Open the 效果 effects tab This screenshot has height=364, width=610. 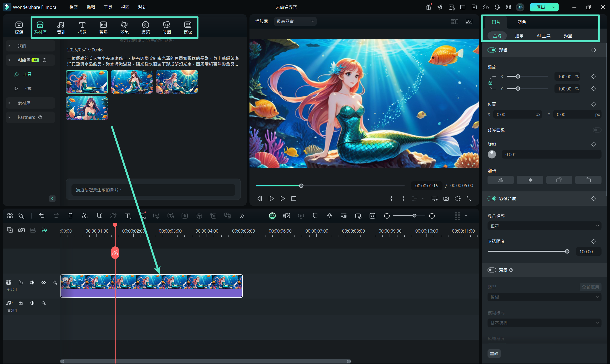click(124, 27)
